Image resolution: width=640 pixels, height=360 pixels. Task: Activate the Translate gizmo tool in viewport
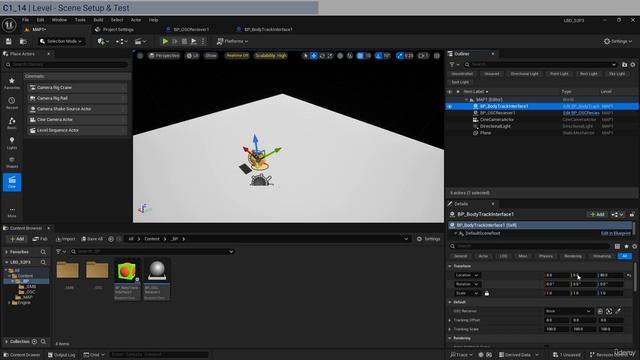click(313, 56)
